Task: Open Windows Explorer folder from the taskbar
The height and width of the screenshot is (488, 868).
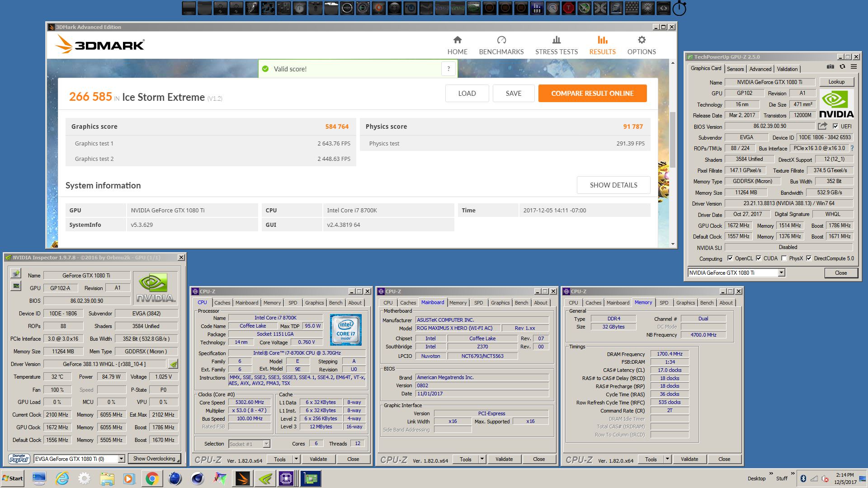Action: pos(107,479)
